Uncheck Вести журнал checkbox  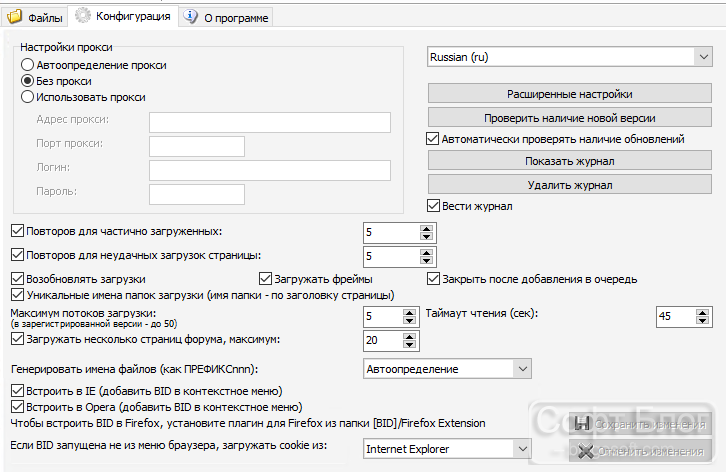(433, 206)
